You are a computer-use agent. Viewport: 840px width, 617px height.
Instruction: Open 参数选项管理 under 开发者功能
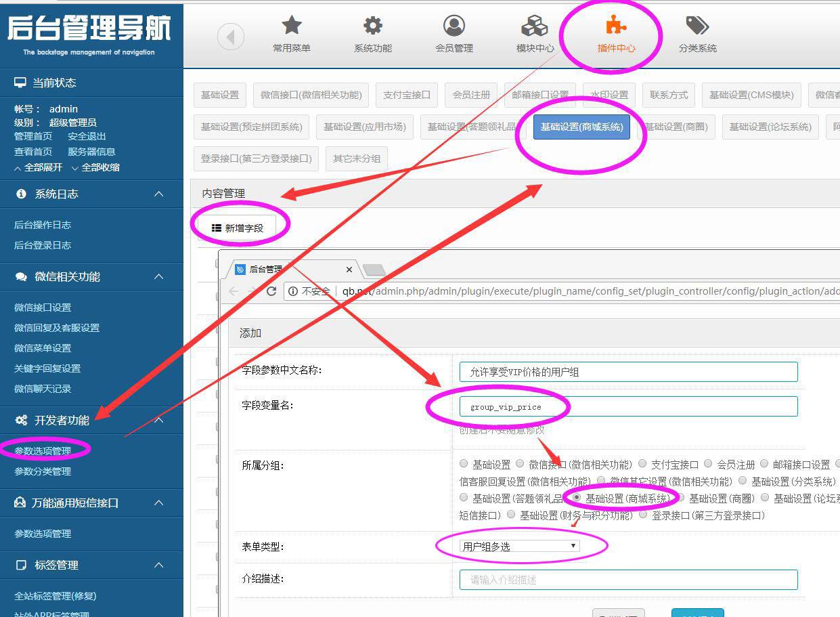[43, 450]
